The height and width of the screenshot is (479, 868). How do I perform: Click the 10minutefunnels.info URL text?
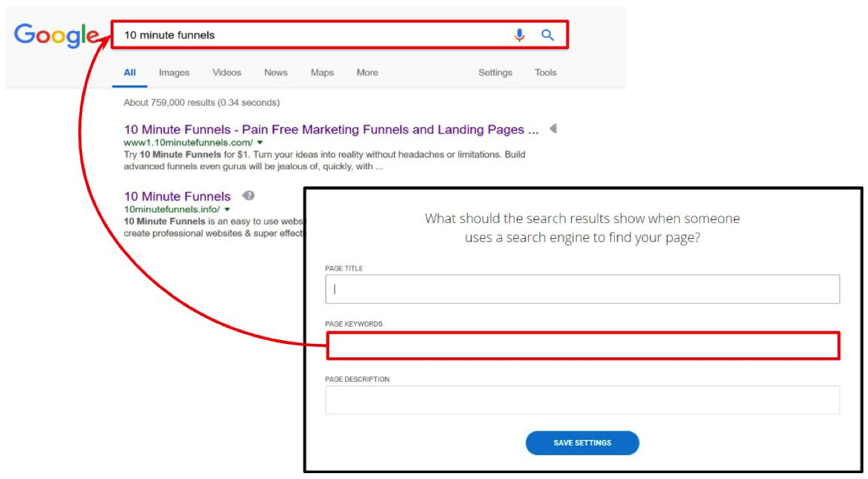172,209
